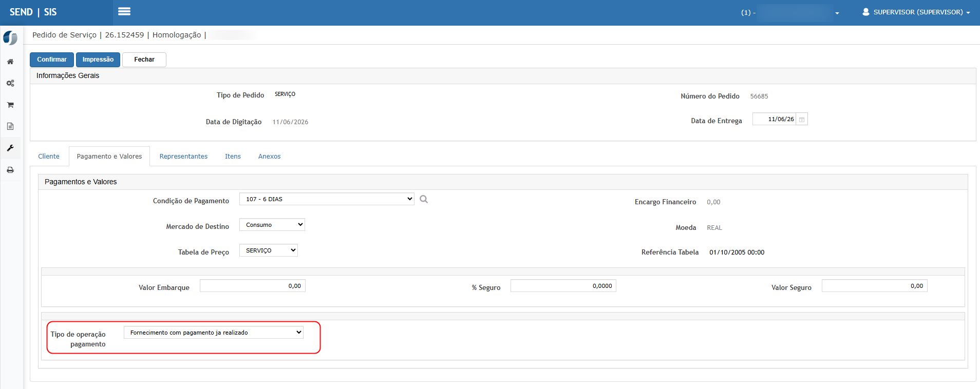The width and height of the screenshot is (980, 389).
Task: Open the printer sidebar icon
Action: coord(10,170)
